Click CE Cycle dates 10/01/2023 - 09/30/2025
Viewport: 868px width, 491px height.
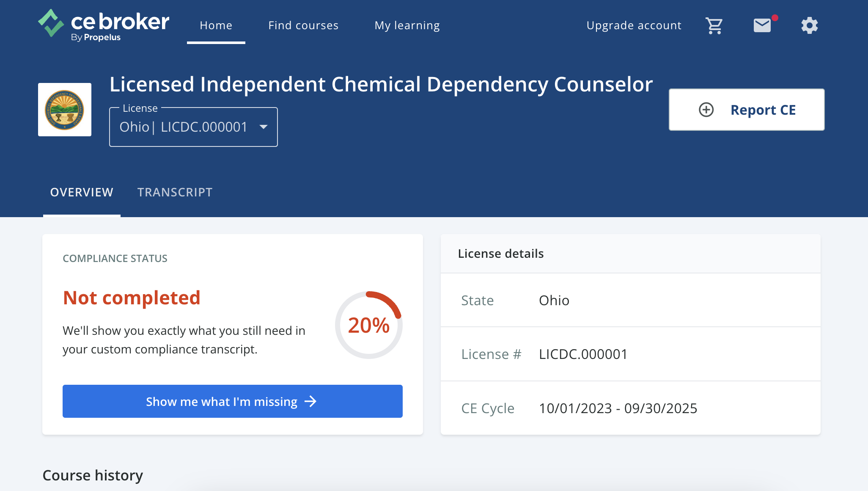point(618,408)
